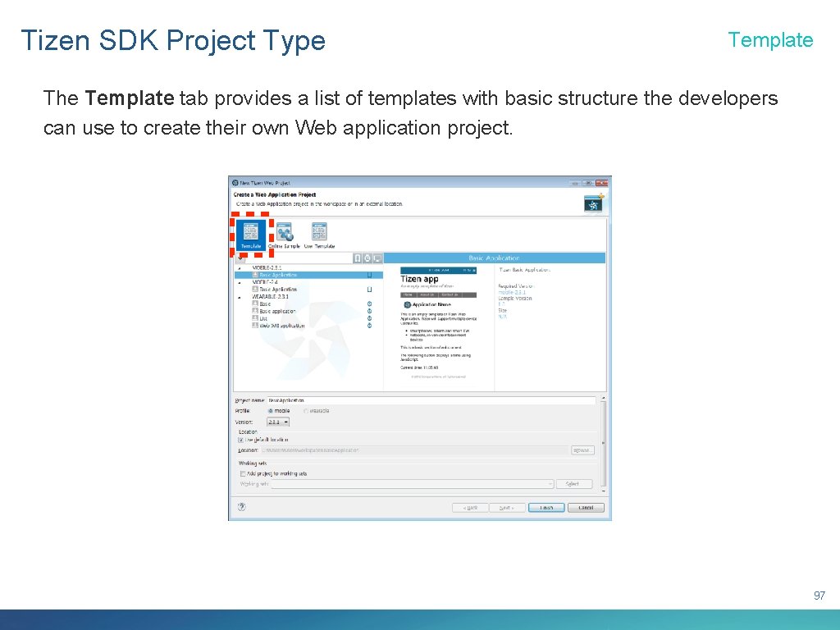
Task: Click the Project name input field
Action: [x=431, y=400]
